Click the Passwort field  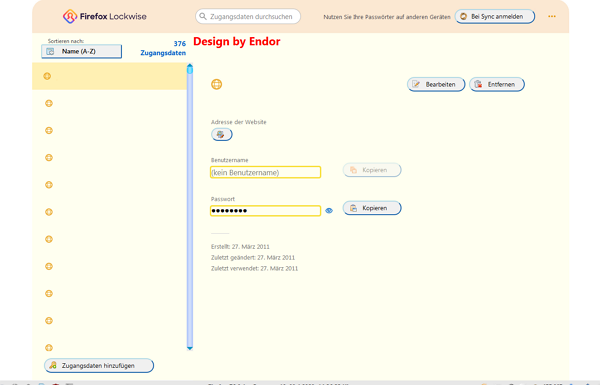[x=265, y=210]
